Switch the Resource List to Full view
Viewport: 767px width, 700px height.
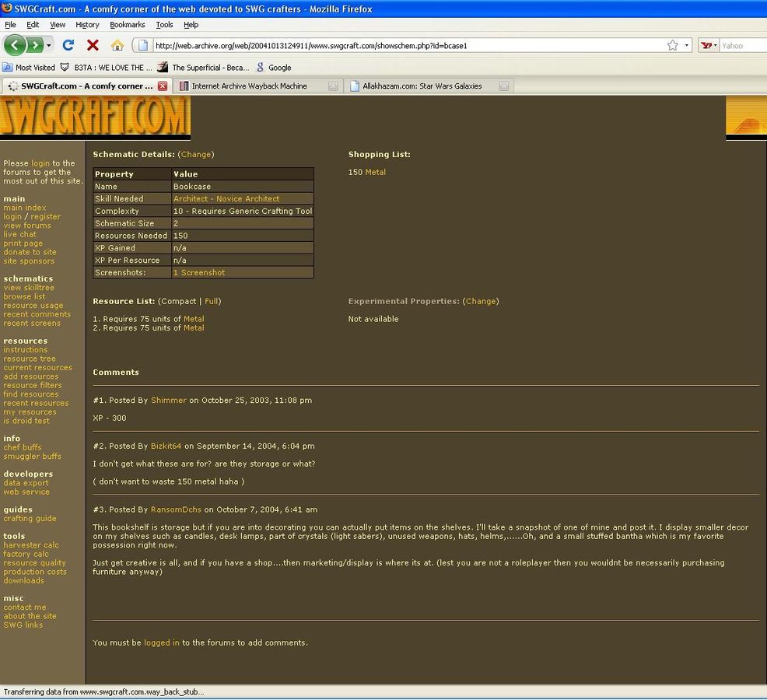212,301
